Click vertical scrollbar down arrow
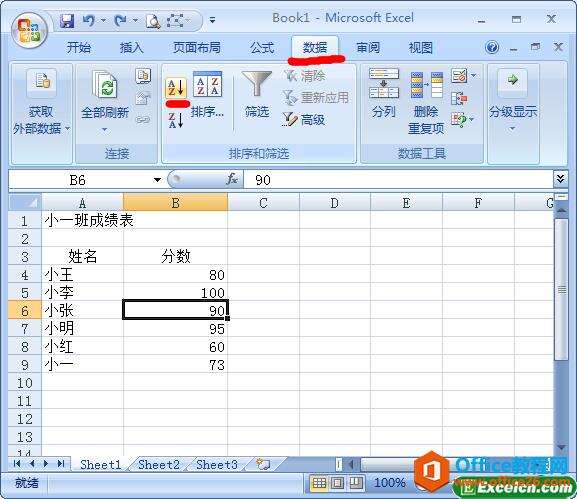 [x=562, y=447]
